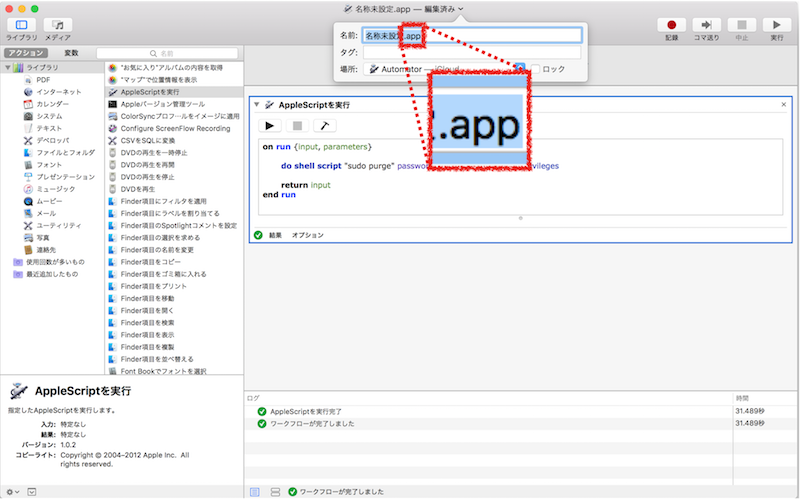
Task: Open document title dropdown chevron
Action: click(x=461, y=9)
